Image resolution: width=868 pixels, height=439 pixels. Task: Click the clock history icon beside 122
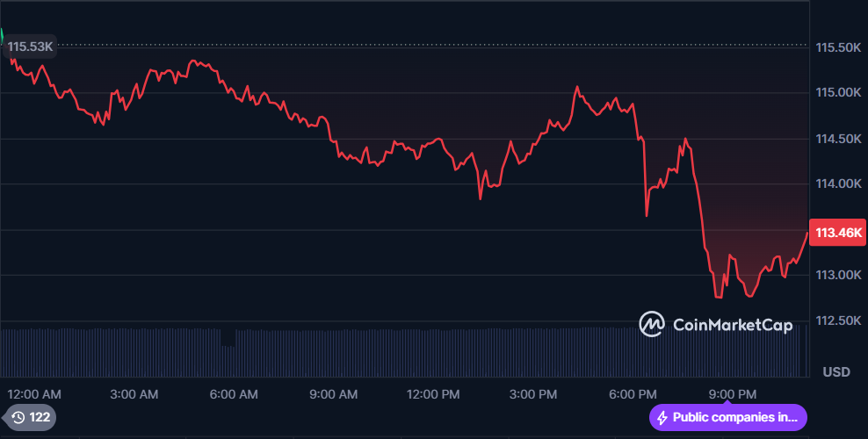(18, 417)
